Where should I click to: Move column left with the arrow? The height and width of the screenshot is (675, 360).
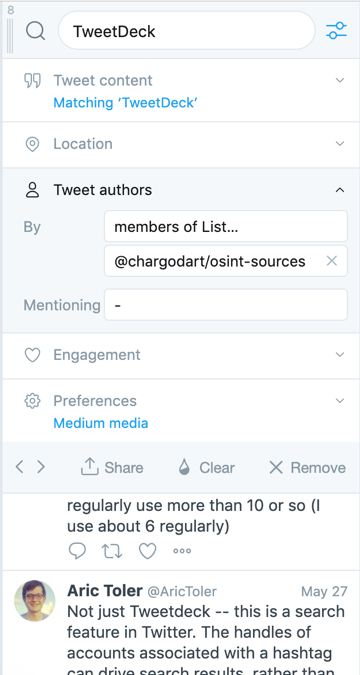click(x=19, y=467)
